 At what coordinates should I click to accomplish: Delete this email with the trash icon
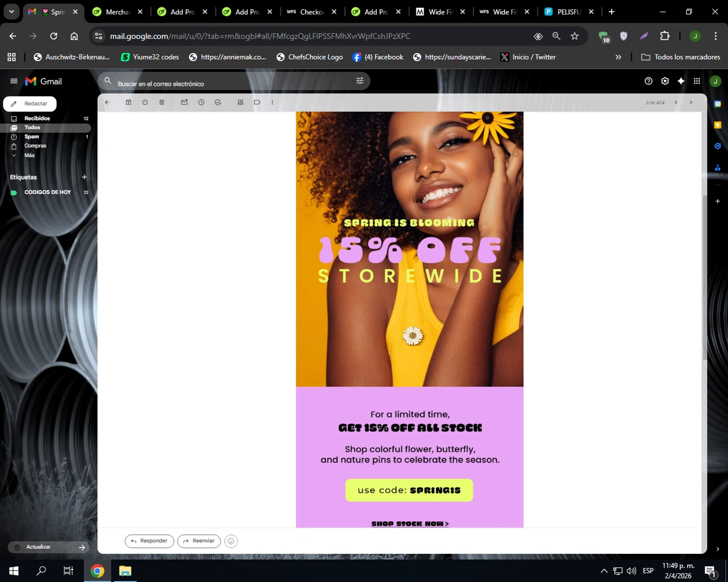tap(162, 102)
